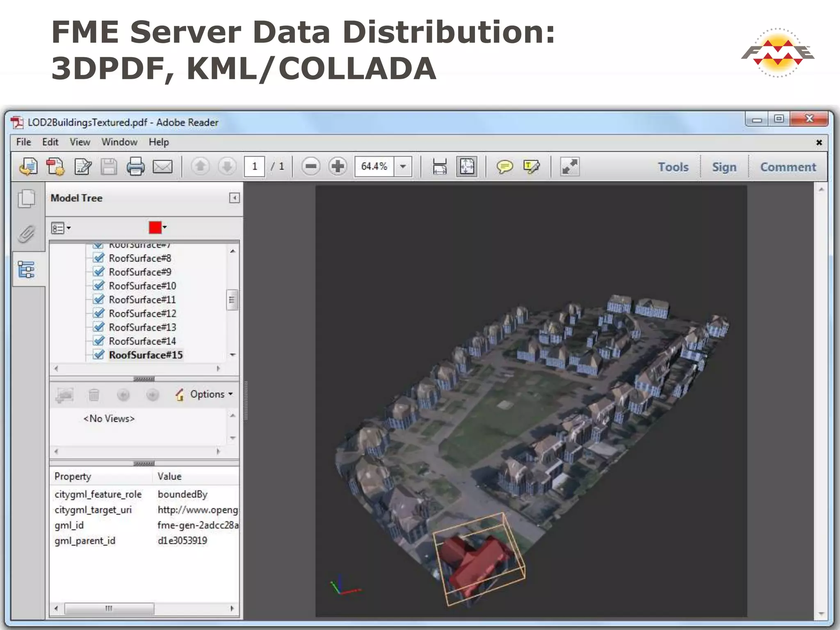The height and width of the screenshot is (630, 840).
Task: Open highlight color dropdown arrow
Action: (164, 227)
